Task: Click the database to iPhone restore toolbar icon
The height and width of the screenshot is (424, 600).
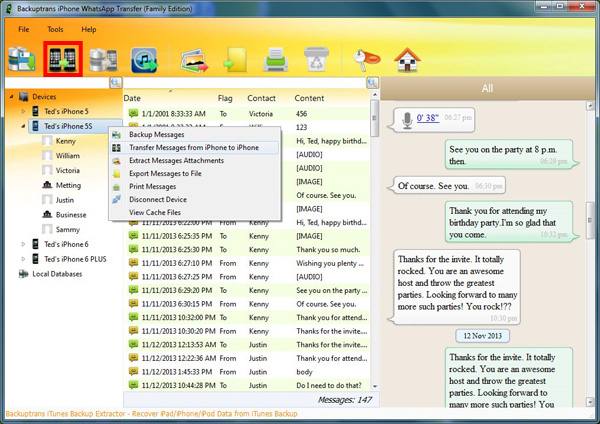Action: click(x=103, y=60)
